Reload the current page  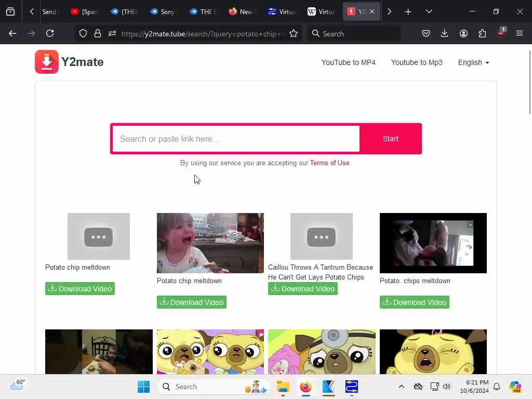click(x=50, y=33)
